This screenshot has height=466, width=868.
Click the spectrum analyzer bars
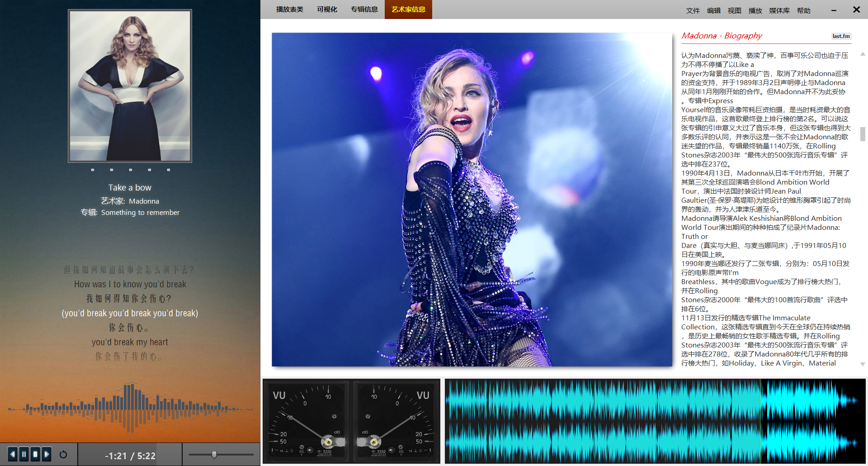tap(130, 407)
